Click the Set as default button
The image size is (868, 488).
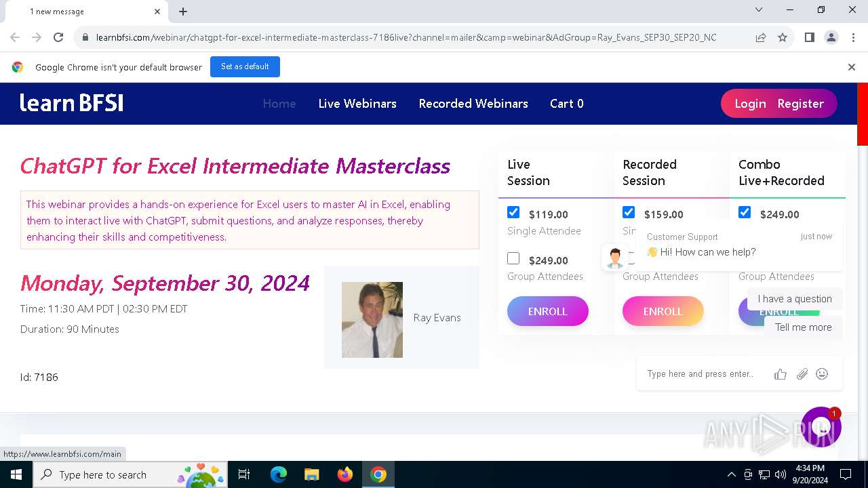click(245, 66)
